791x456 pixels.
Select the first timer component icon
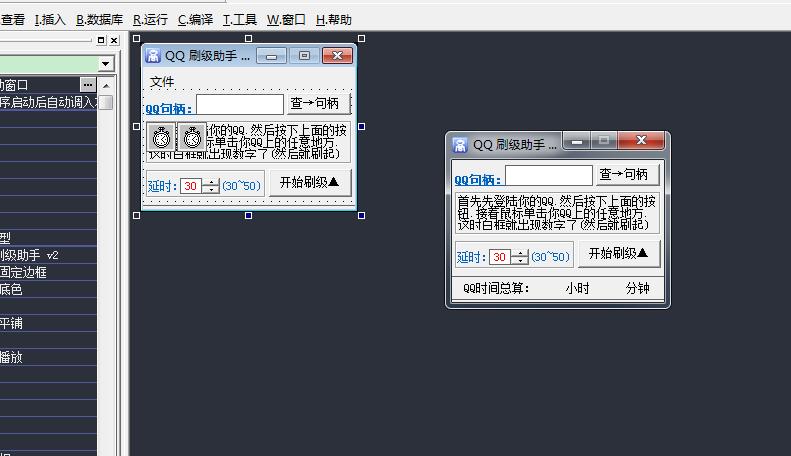pos(161,137)
